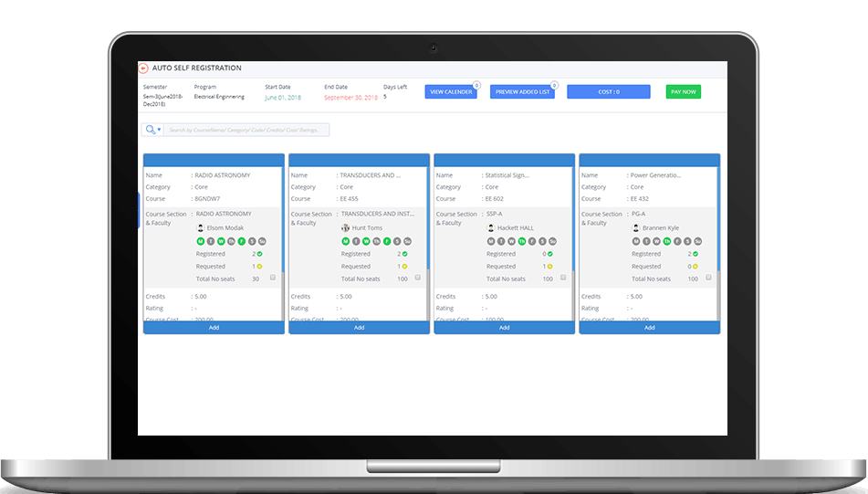Tick the Transducers section checkbox
Image resolution: width=868 pixels, height=494 pixels.
(x=418, y=278)
